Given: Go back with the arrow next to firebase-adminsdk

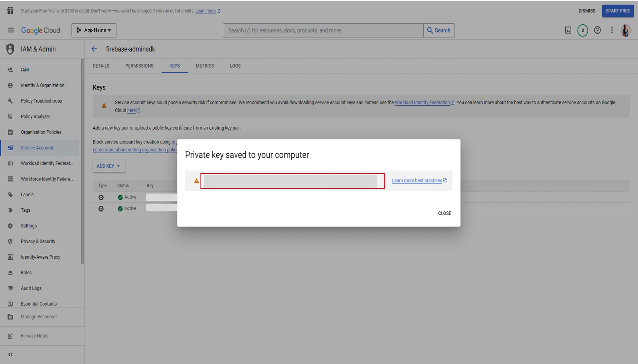Looking at the screenshot, I should click(94, 49).
